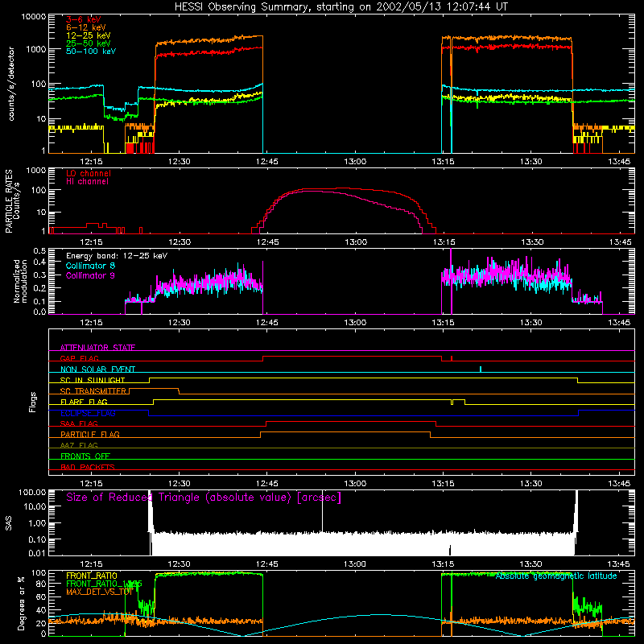
Task: Select the 6-12 keV legend label
Action: click(x=85, y=27)
